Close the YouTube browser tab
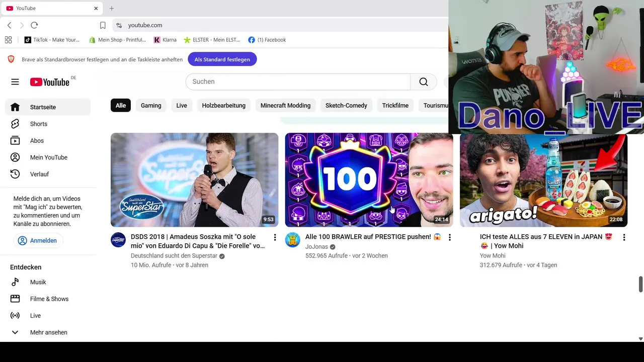This screenshot has width=644, height=362. [x=96, y=8]
